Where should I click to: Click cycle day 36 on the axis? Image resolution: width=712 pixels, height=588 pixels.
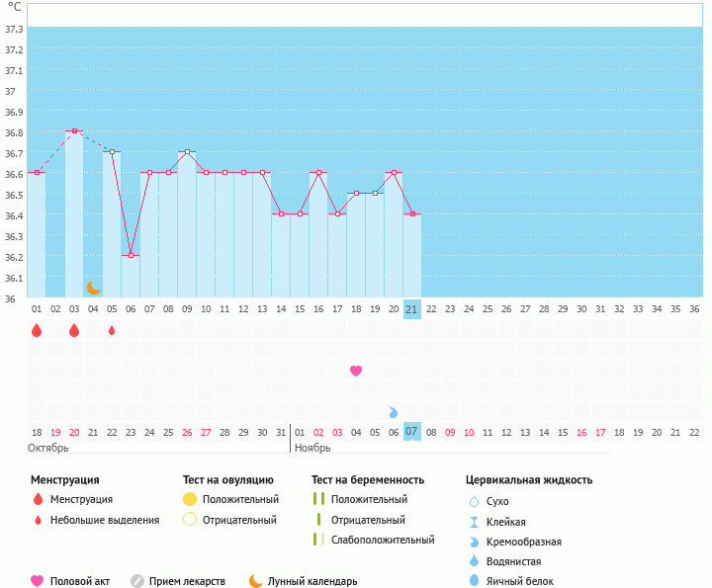(694, 308)
